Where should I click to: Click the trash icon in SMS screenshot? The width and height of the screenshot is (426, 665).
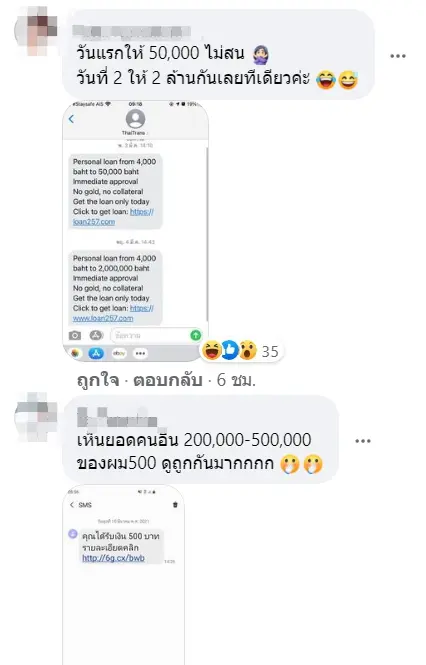175,505
